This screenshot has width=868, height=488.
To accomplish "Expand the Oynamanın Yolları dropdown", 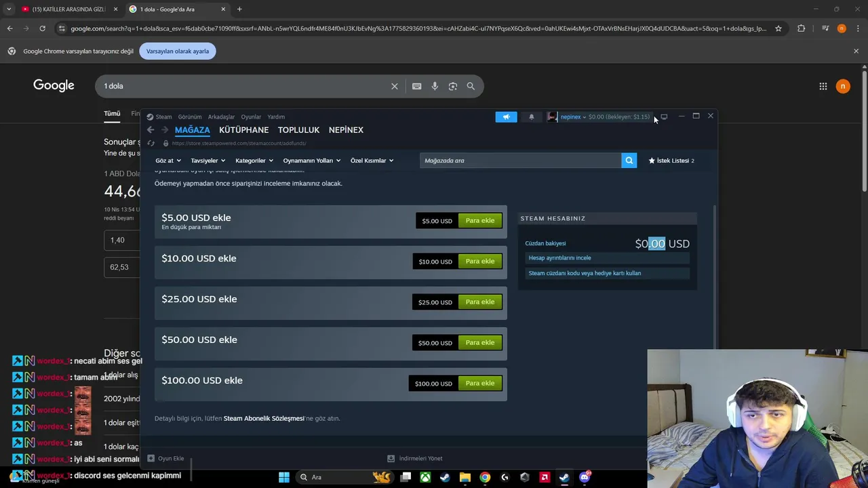I will point(312,161).
